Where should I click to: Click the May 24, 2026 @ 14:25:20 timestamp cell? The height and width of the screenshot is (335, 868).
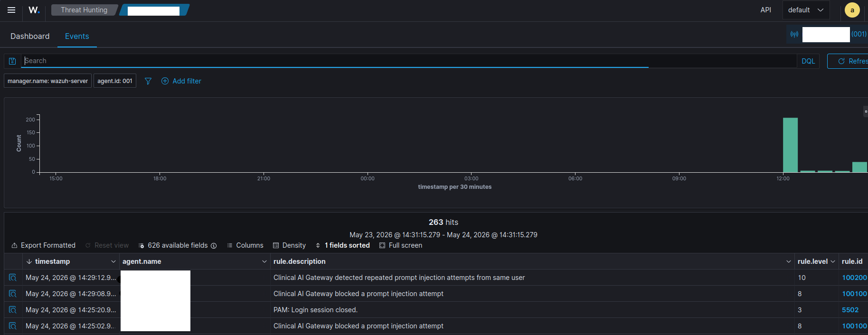point(71,310)
